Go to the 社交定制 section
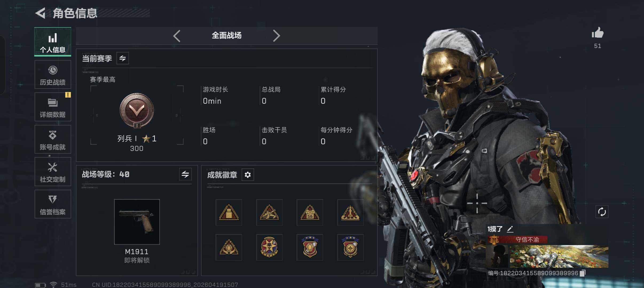The width and height of the screenshot is (644, 288). coord(53,172)
